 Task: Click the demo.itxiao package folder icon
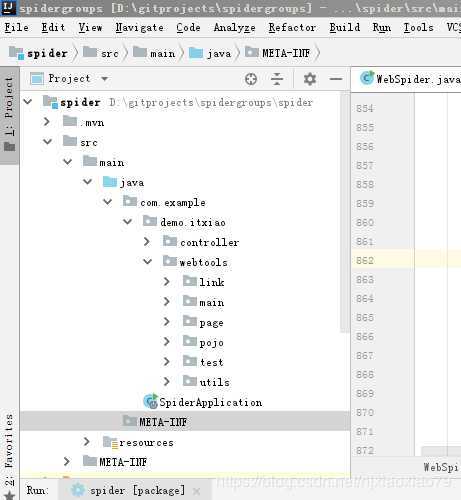coord(150,221)
